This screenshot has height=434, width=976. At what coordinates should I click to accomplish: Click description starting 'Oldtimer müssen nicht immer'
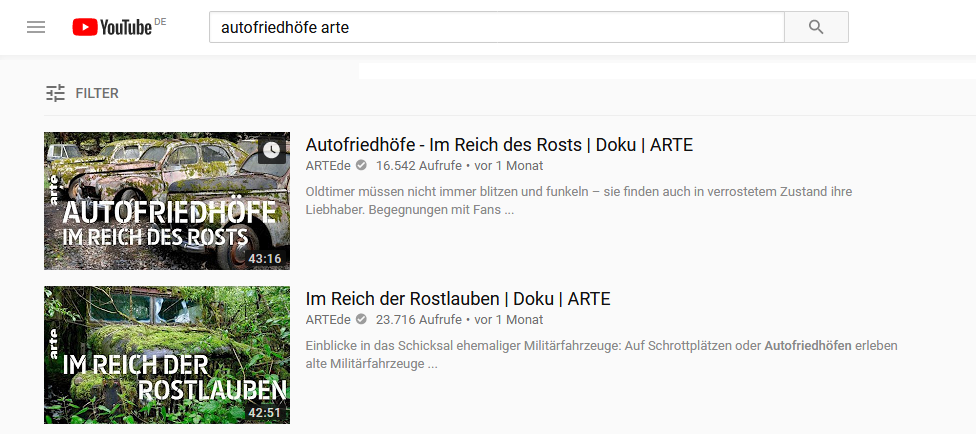click(x=579, y=200)
